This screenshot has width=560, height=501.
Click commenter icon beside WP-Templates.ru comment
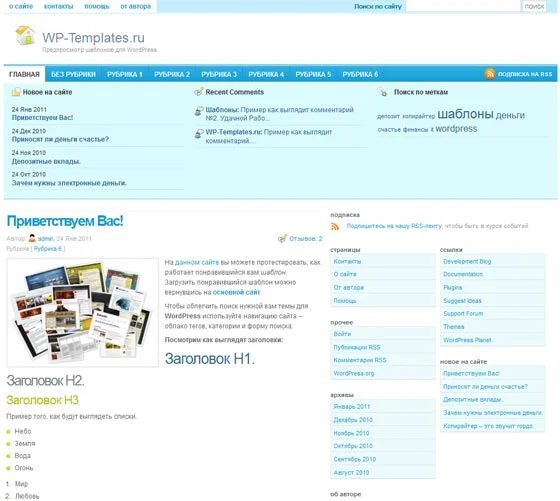(199, 134)
